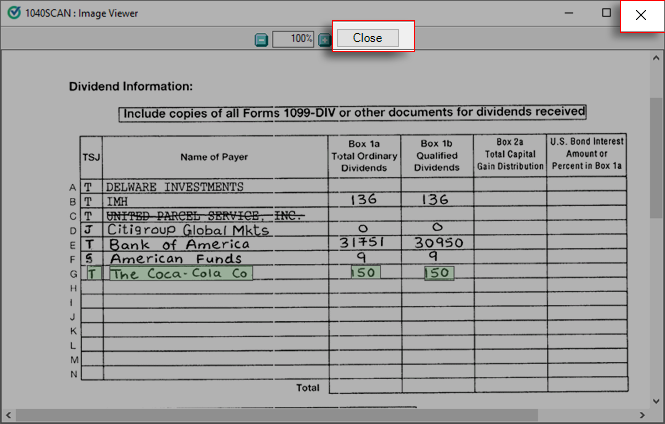Screen dimensions: 665x424
Task: Click the zoom out minus icon
Action: pos(262,39)
